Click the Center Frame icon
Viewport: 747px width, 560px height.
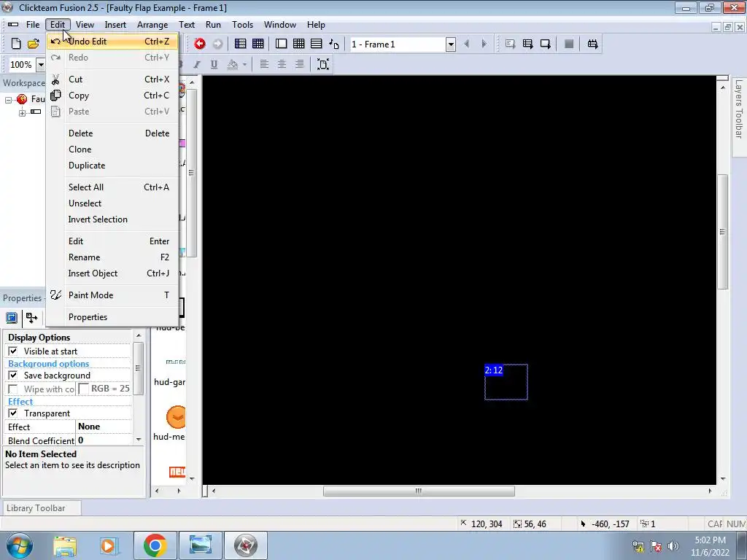point(323,64)
